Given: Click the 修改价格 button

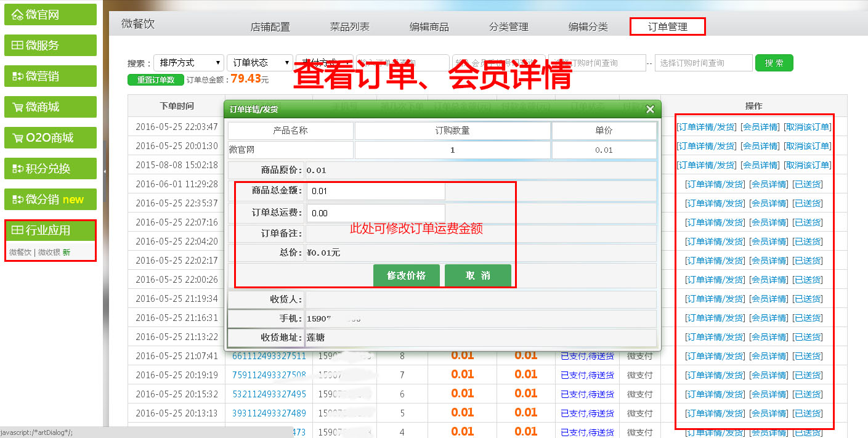Looking at the screenshot, I should 407,275.
